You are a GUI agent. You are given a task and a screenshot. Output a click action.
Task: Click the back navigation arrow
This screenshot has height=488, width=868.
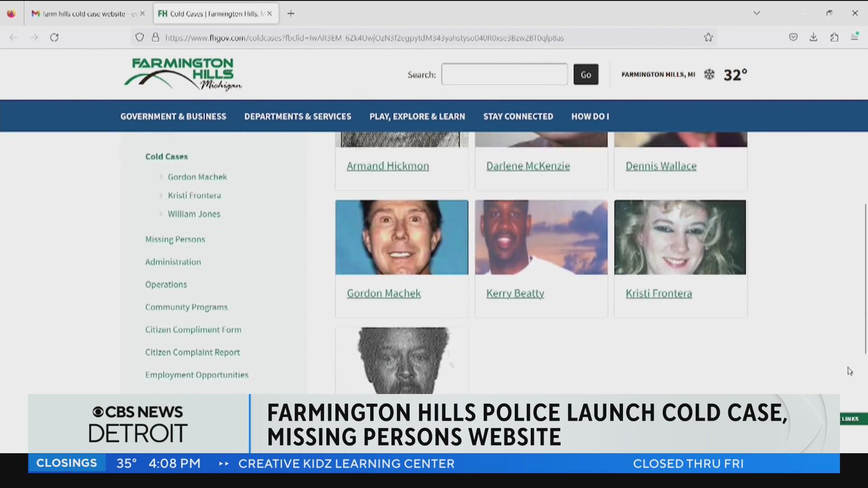(14, 38)
